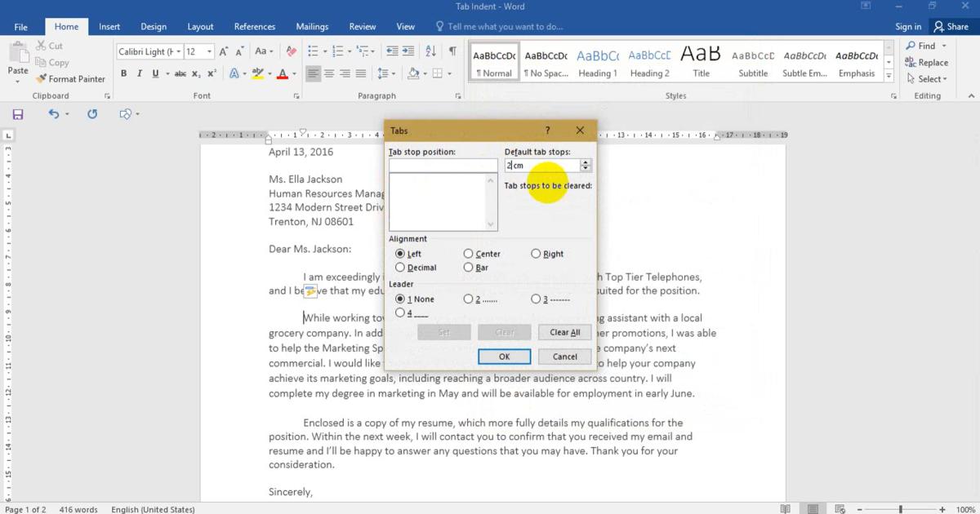Center the paragraph text

point(329,73)
